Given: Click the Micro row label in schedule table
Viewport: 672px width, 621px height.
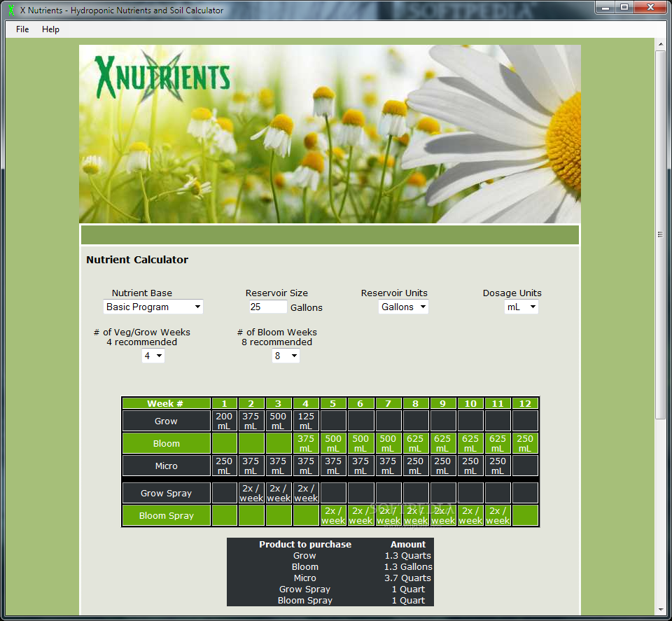Looking at the screenshot, I should point(167,466).
